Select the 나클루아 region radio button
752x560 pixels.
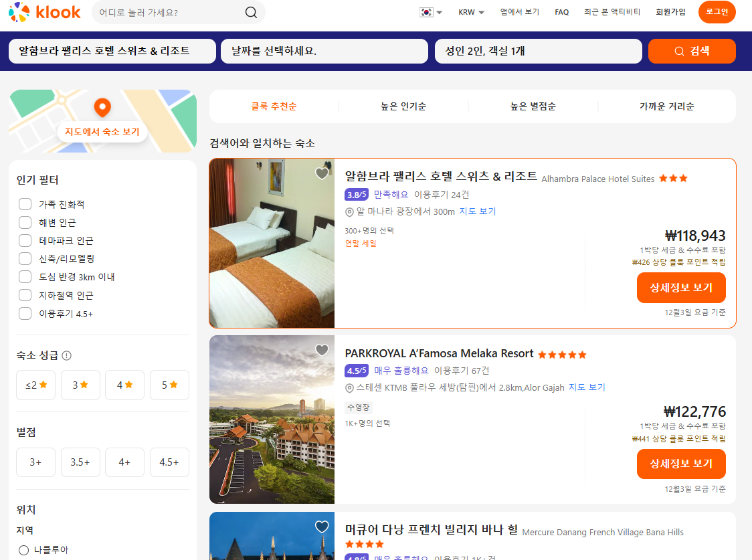(23, 550)
